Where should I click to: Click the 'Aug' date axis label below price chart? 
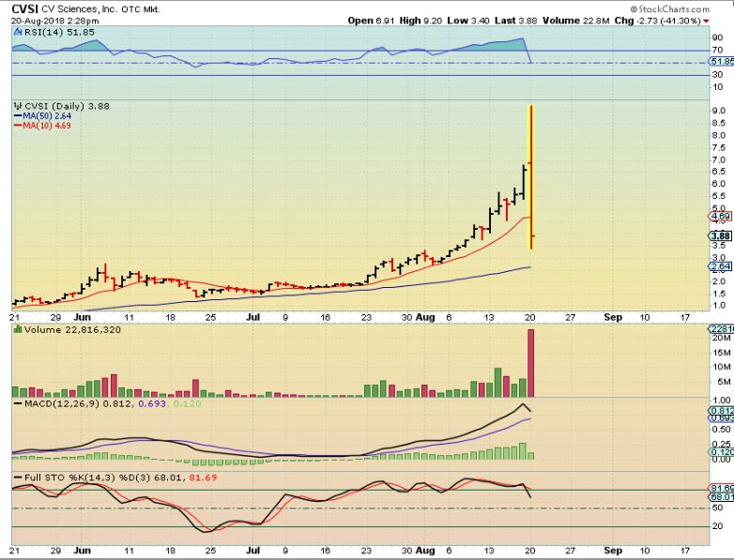pos(425,317)
